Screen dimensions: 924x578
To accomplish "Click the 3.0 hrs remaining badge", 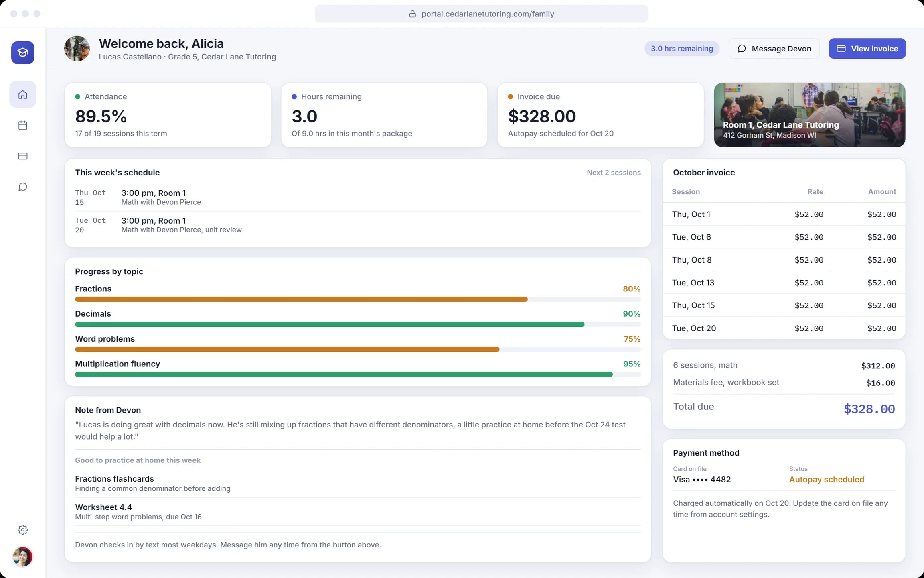I will pos(682,49).
